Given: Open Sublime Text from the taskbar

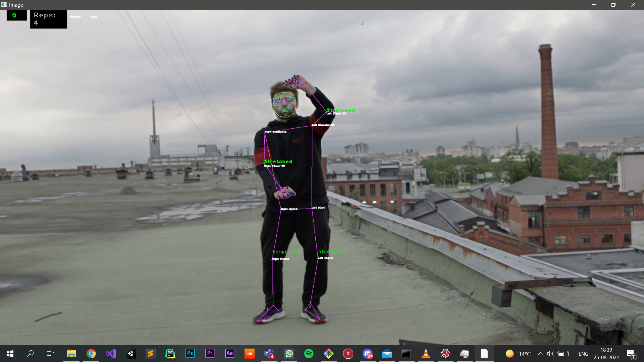Looking at the screenshot, I should click(x=150, y=354).
